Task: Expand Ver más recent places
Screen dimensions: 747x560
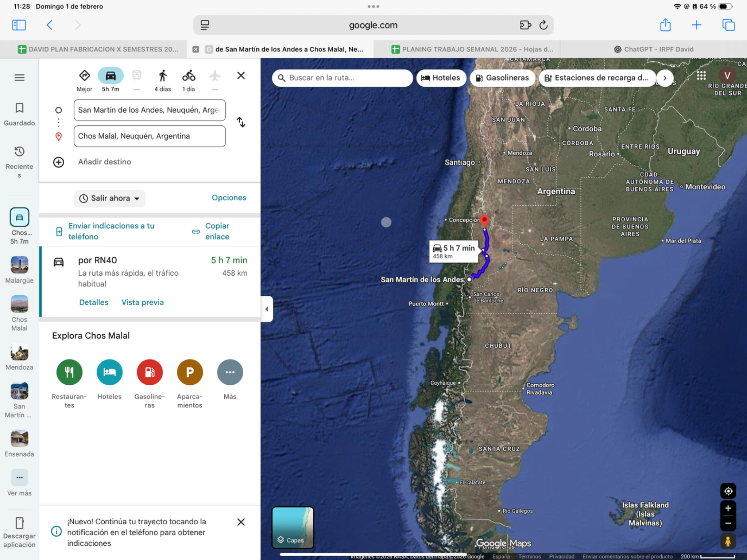Action: click(x=19, y=483)
